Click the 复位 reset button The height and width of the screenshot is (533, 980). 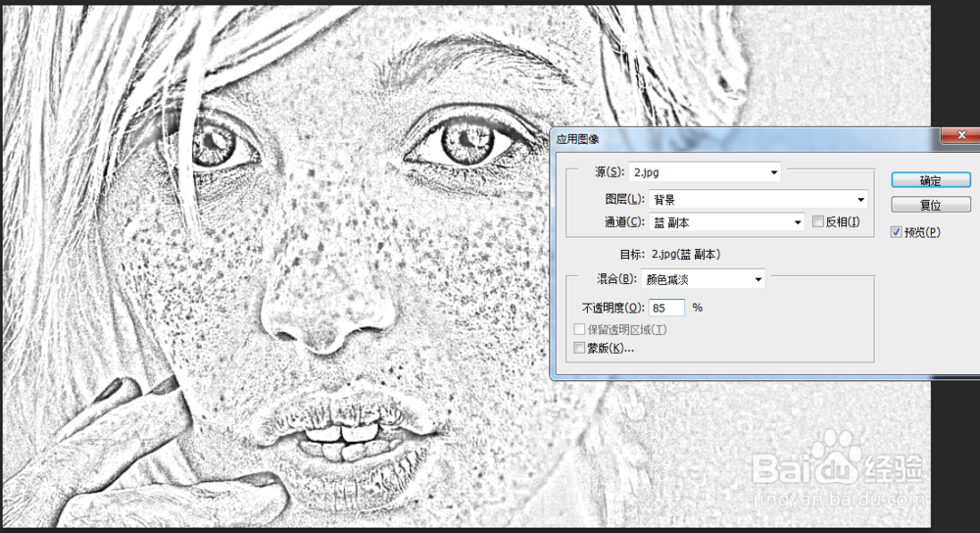(x=931, y=205)
